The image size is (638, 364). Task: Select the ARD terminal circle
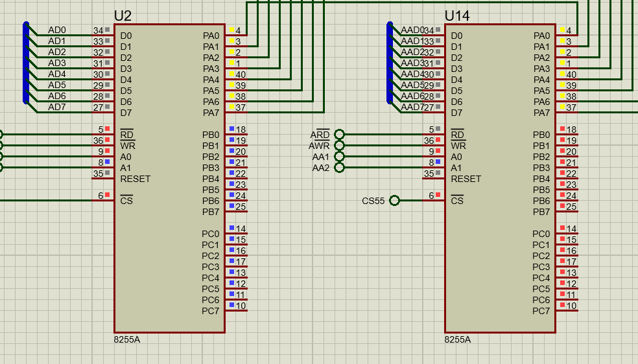coord(339,135)
